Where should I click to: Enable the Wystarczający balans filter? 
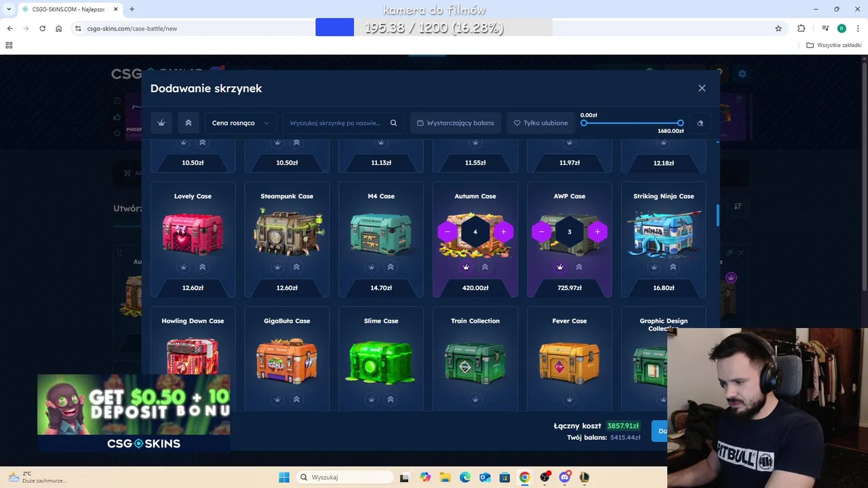point(456,123)
